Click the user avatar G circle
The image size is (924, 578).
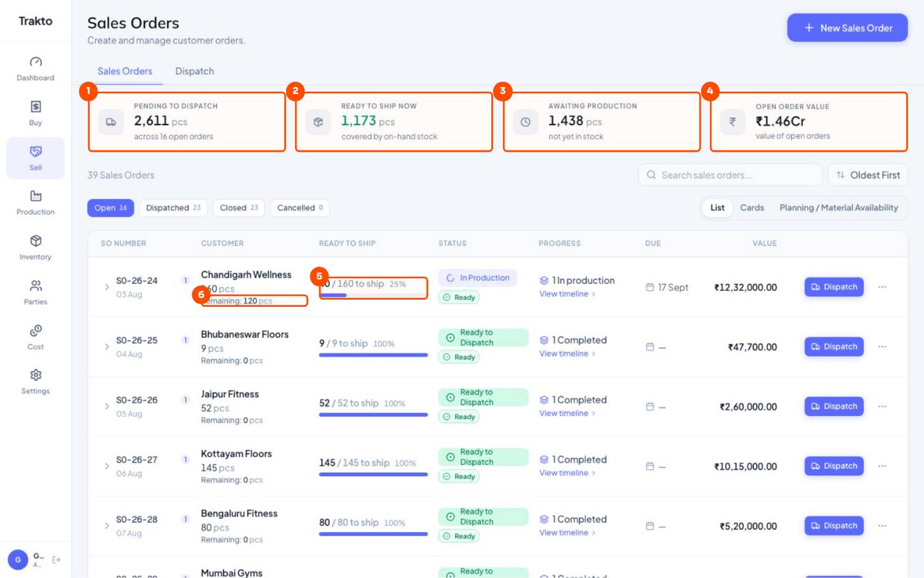pos(18,560)
